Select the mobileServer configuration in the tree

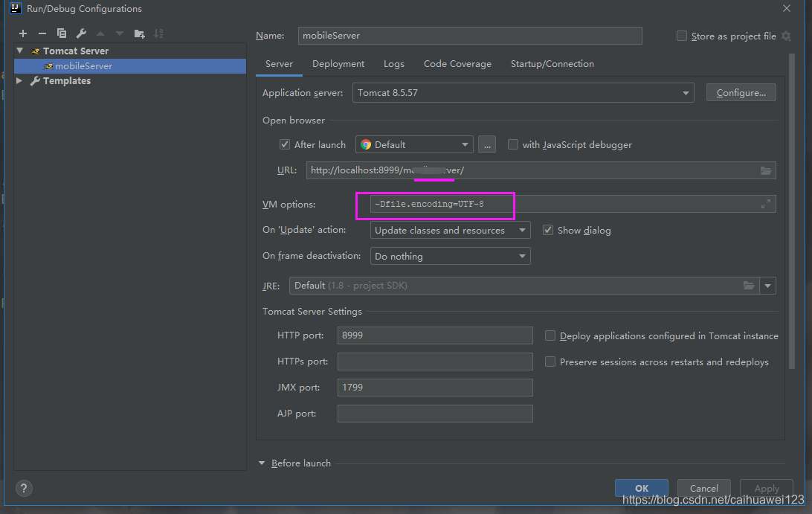point(130,65)
